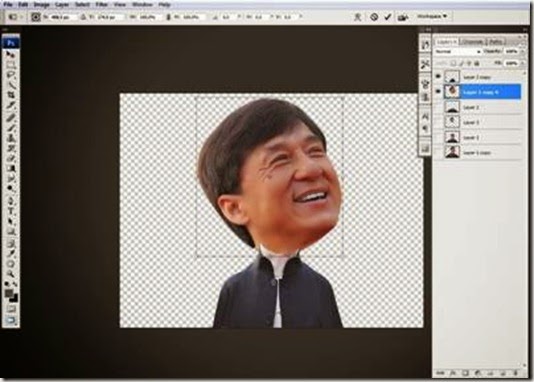Viewport: 534px width, 382px height.
Task: Hide the selected blue layer's eye icon
Action: point(438,91)
